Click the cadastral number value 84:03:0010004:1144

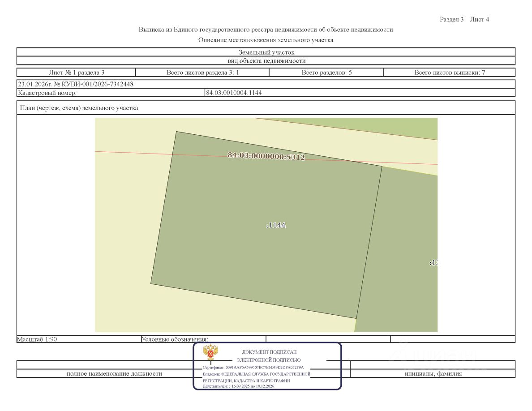234,93
